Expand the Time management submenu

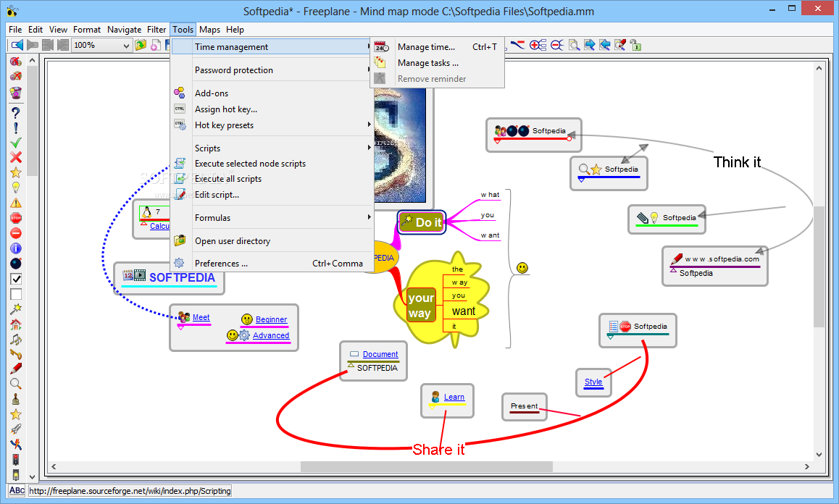tap(272, 46)
